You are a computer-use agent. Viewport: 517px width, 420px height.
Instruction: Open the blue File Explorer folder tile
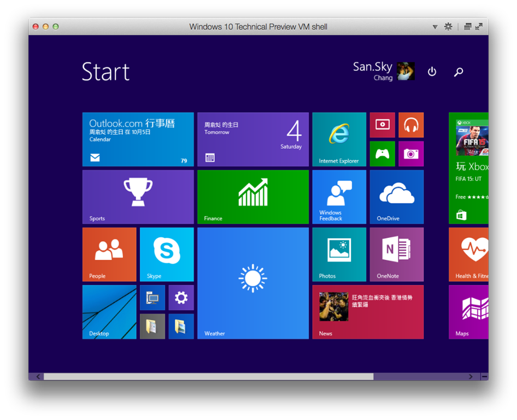(x=181, y=326)
